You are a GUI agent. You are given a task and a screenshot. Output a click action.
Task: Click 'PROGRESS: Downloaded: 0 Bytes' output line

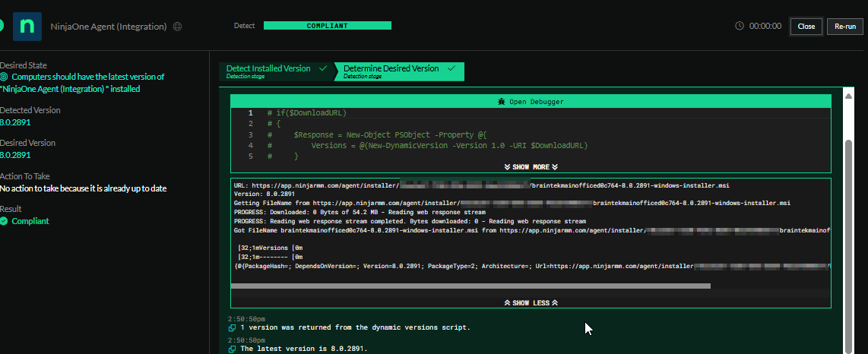pos(360,212)
